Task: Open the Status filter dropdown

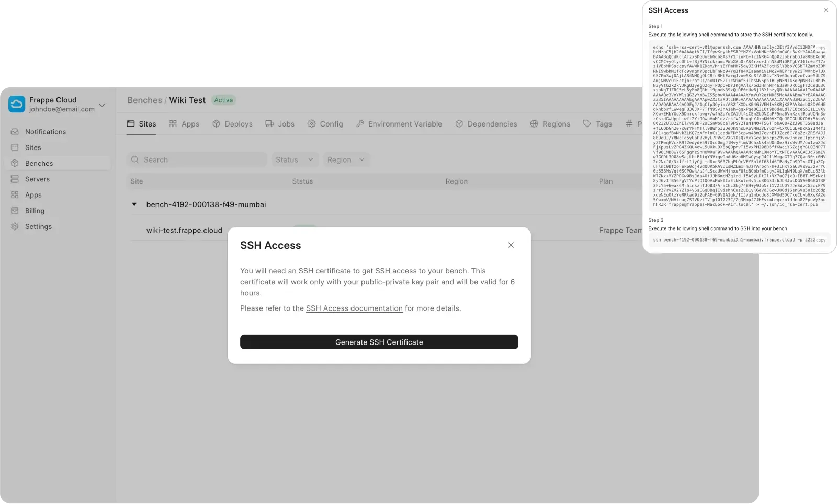Action: click(294, 159)
